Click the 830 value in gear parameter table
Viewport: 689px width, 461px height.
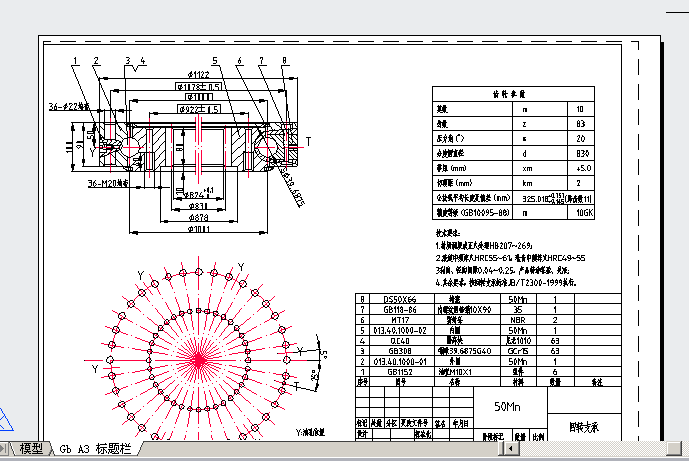pos(582,153)
